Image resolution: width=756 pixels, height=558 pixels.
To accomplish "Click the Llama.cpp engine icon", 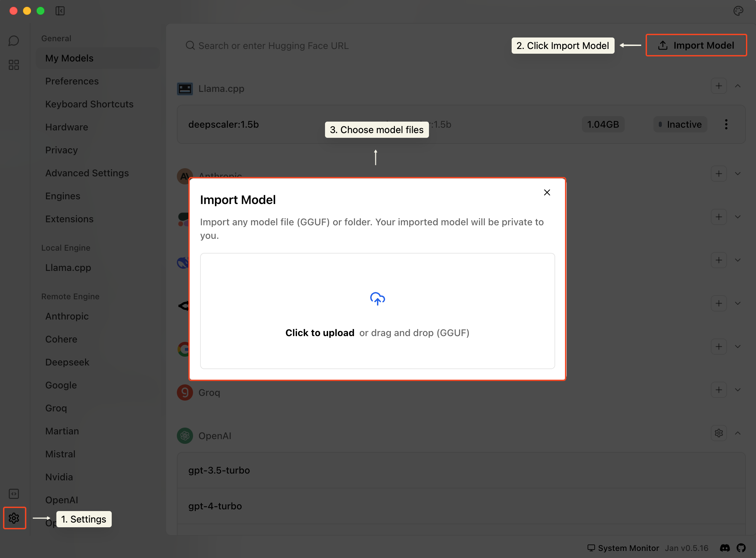I will coord(185,89).
